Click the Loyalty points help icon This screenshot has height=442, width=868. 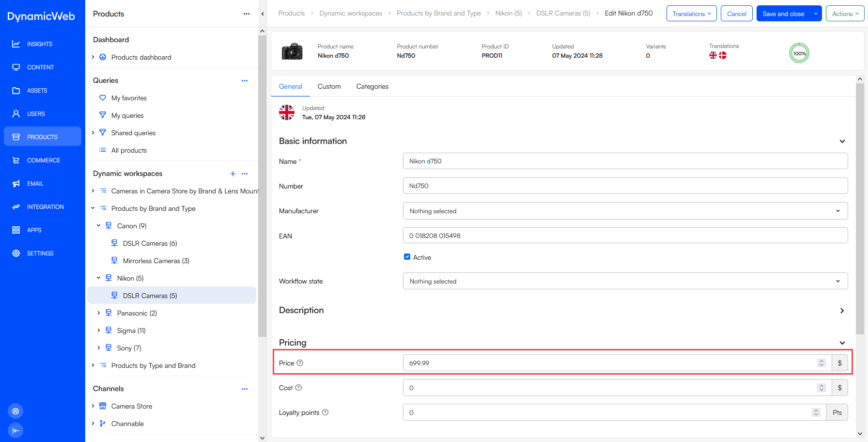[x=325, y=412]
